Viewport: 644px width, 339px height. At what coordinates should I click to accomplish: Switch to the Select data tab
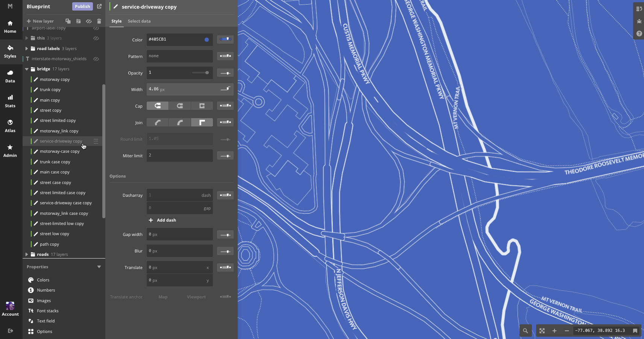tap(139, 21)
